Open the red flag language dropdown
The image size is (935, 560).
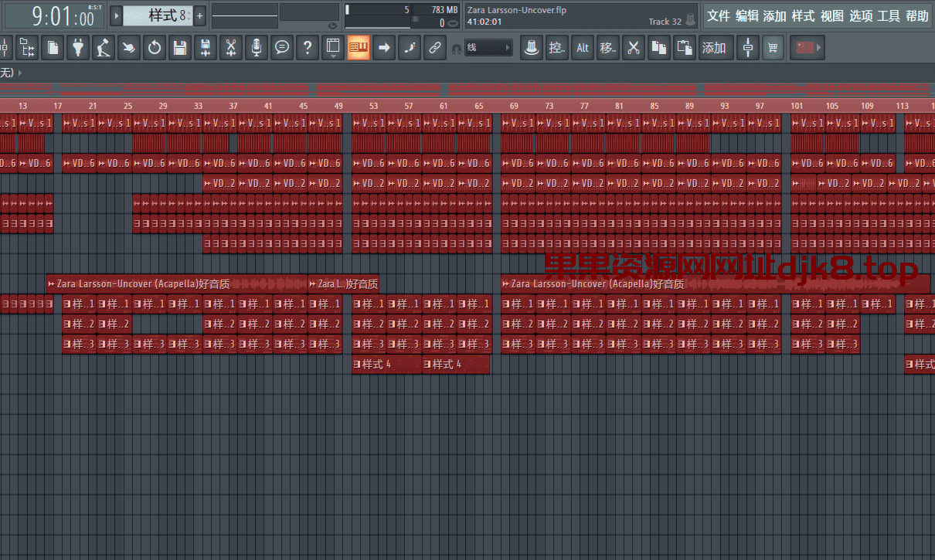point(809,48)
